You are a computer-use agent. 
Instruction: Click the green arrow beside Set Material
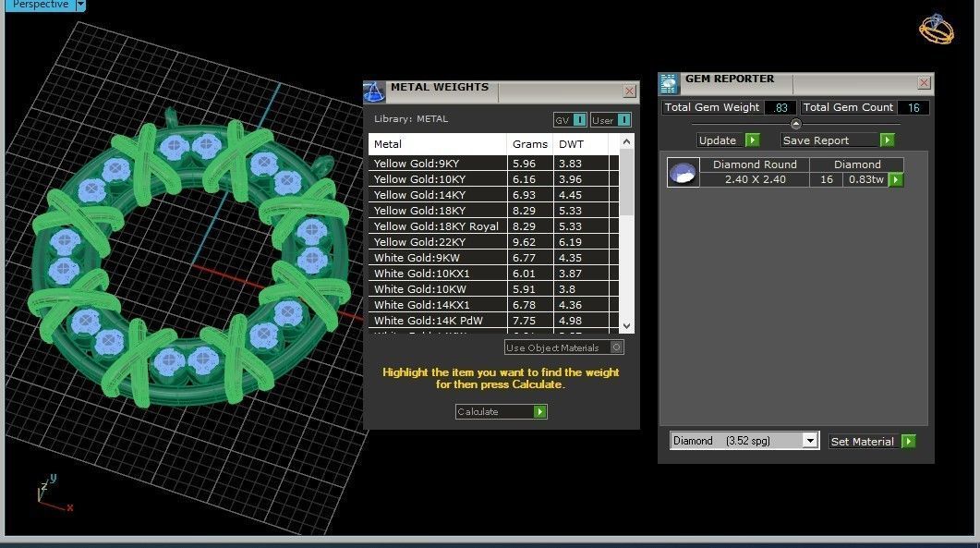tap(909, 441)
